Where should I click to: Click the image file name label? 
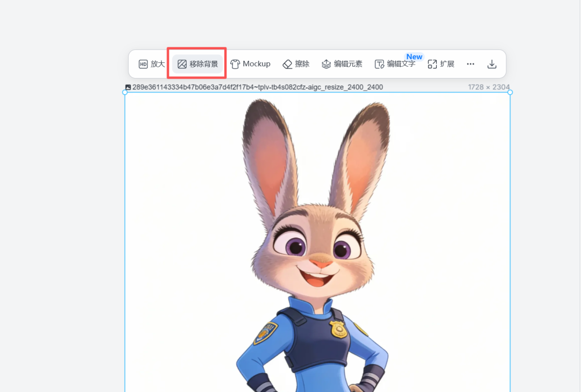pyautogui.click(x=258, y=87)
